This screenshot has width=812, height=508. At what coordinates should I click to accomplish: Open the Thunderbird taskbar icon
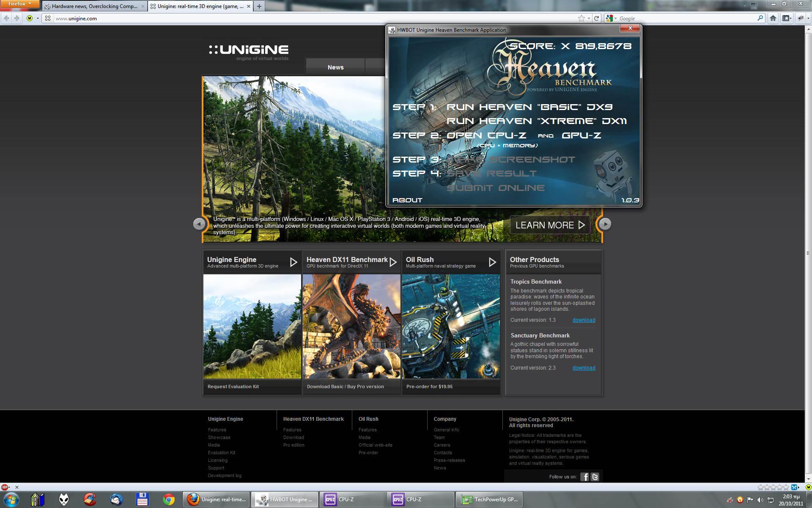coord(116,500)
